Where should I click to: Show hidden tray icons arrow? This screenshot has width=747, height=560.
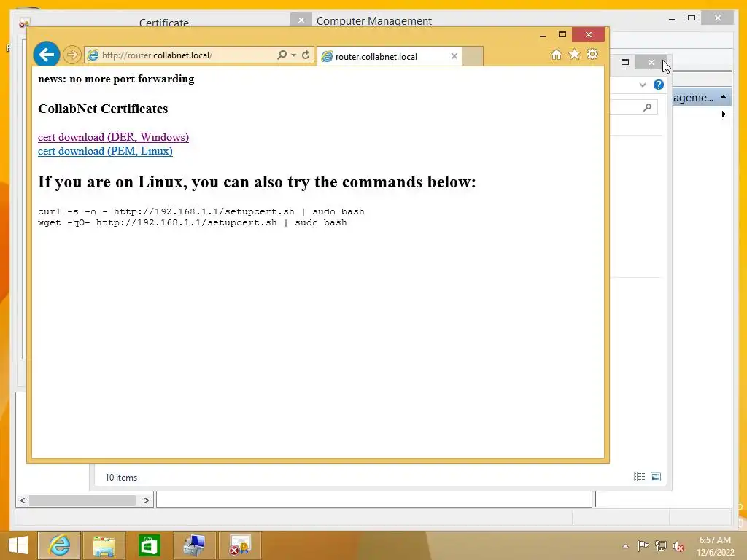(x=625, y=546)
